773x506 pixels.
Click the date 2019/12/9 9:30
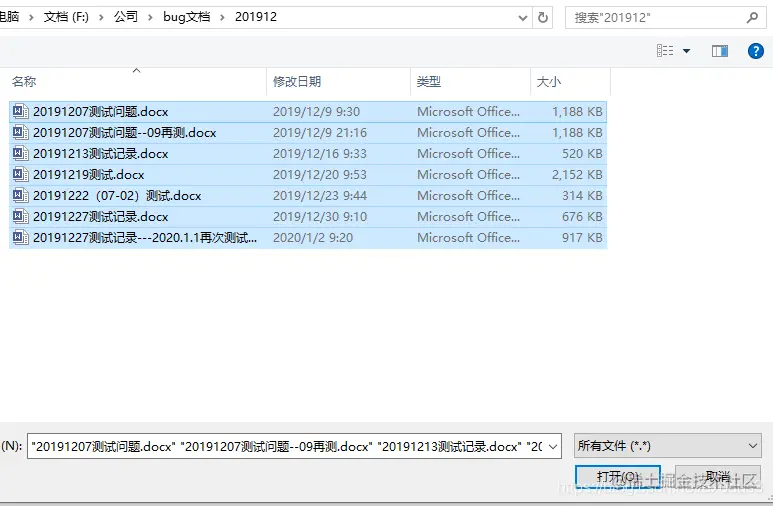[x=316, y=112]
